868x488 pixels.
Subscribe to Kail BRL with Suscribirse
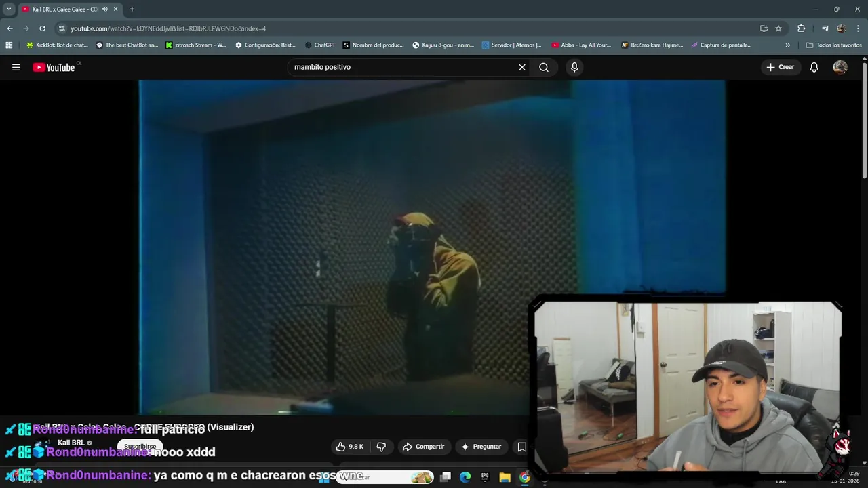(140, 447)
